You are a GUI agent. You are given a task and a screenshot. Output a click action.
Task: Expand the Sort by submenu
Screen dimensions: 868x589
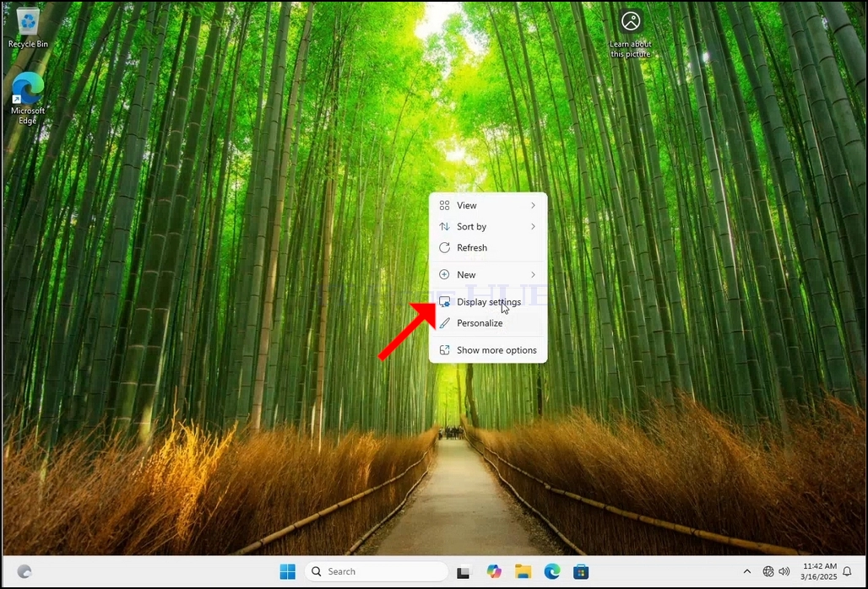488,226
